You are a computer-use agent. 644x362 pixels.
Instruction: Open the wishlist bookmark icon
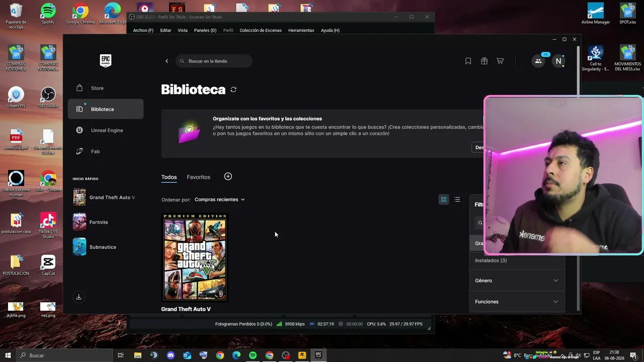tap(468, 61)
